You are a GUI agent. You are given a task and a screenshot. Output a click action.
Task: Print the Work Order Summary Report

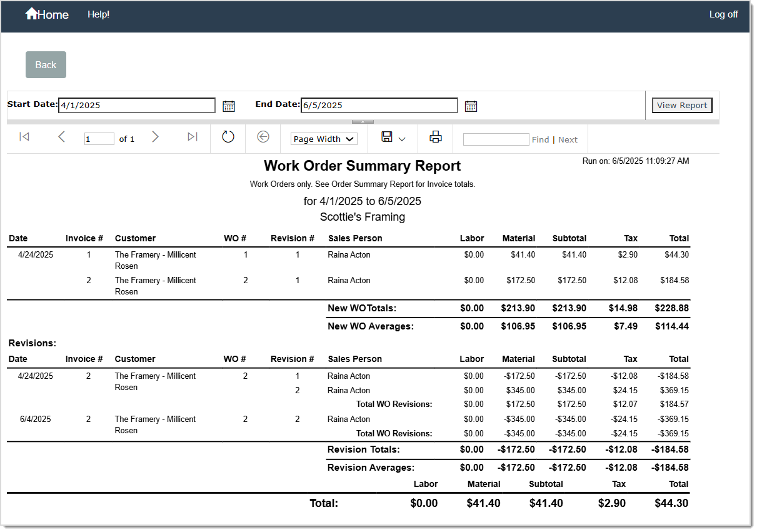(x=435, y=137)
